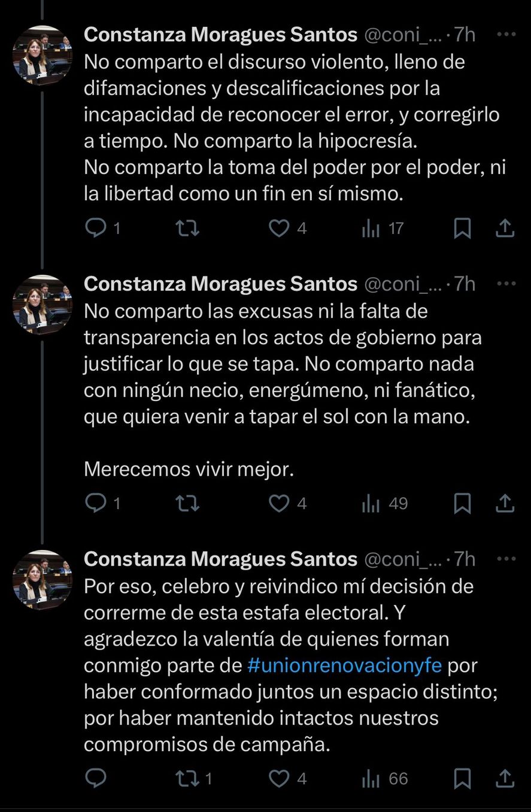Viewport: 531px width, 812px height.
Task: Open more options on first tweet
Action: point(506,35)
